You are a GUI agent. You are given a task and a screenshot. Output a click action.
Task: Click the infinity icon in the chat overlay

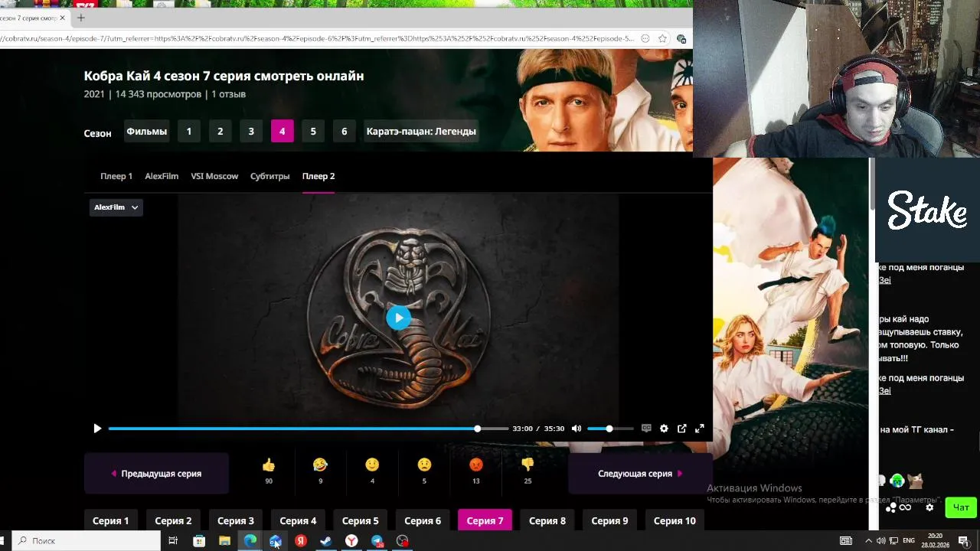(905, 507)
